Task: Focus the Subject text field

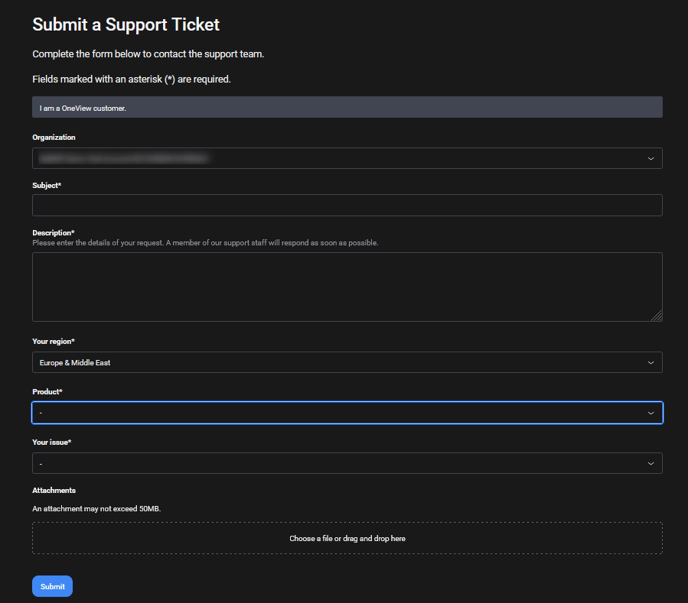Action: point(347,205)
